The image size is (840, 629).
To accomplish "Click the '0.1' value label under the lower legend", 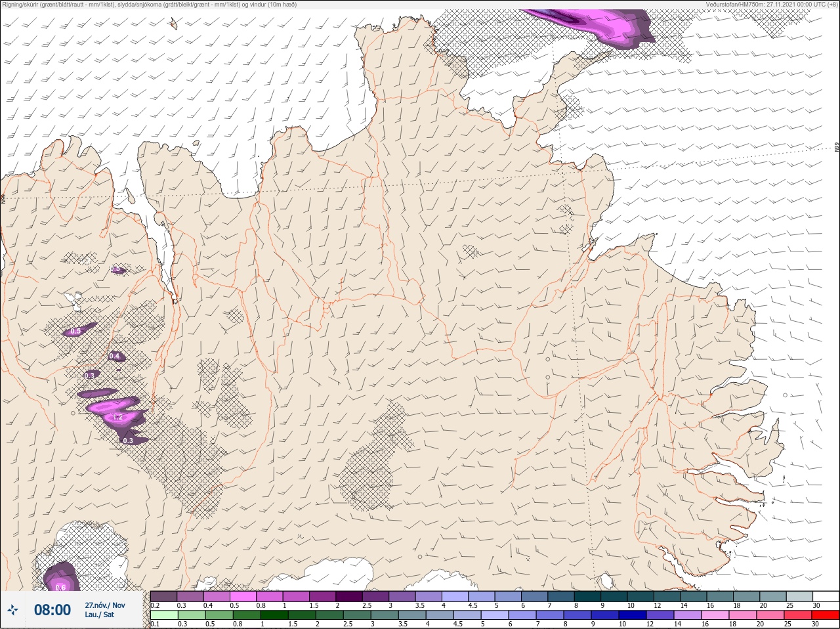I will [x=155, y=624].
